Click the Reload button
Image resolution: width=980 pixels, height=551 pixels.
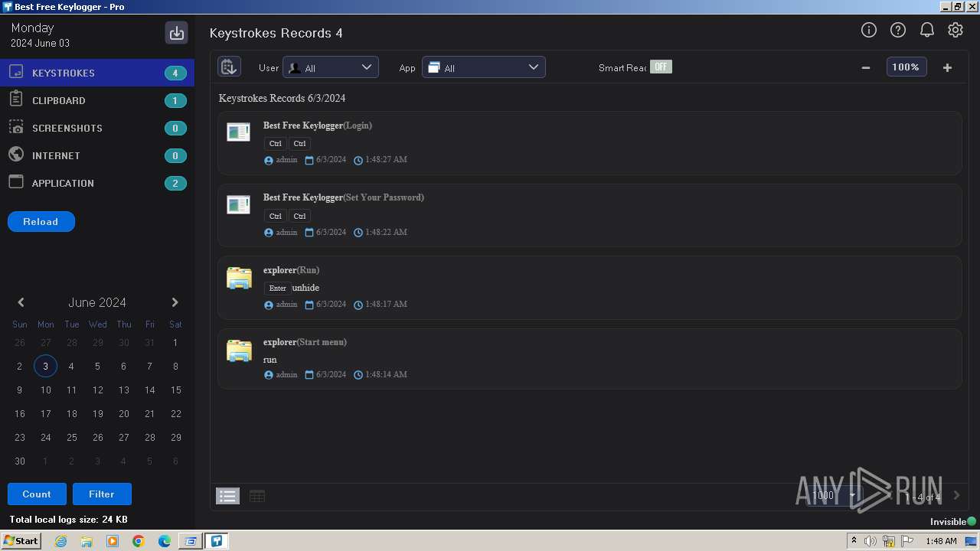[x=41, y=221]
